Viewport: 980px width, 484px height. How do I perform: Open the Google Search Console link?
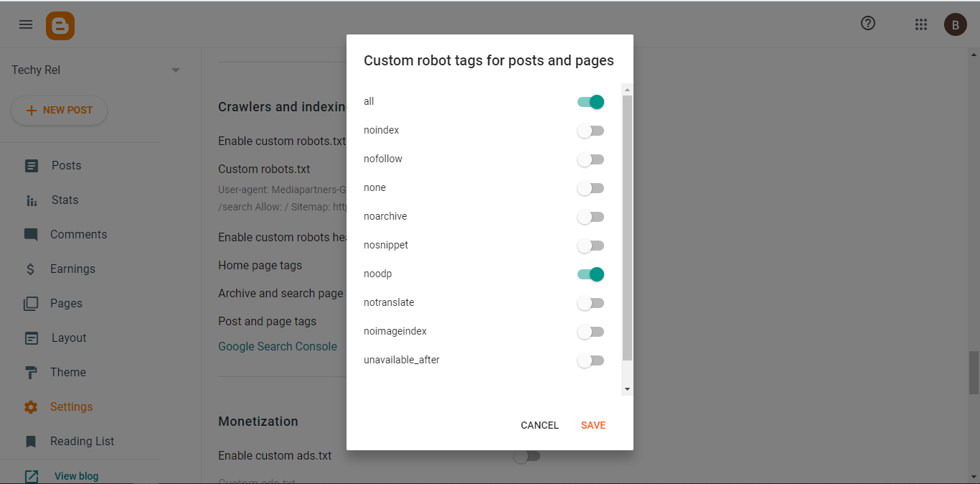tap(278, 346)
